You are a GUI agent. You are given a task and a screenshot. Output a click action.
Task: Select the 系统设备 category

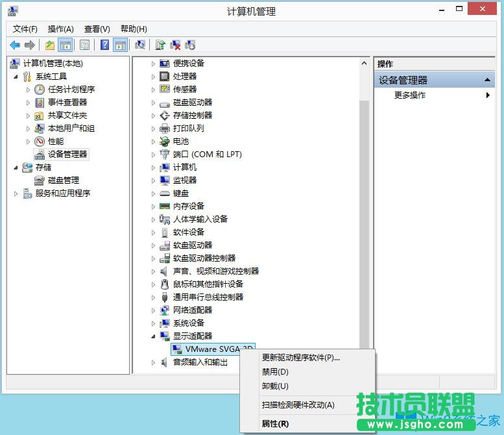pyautogui.click(x=188, y=323)
